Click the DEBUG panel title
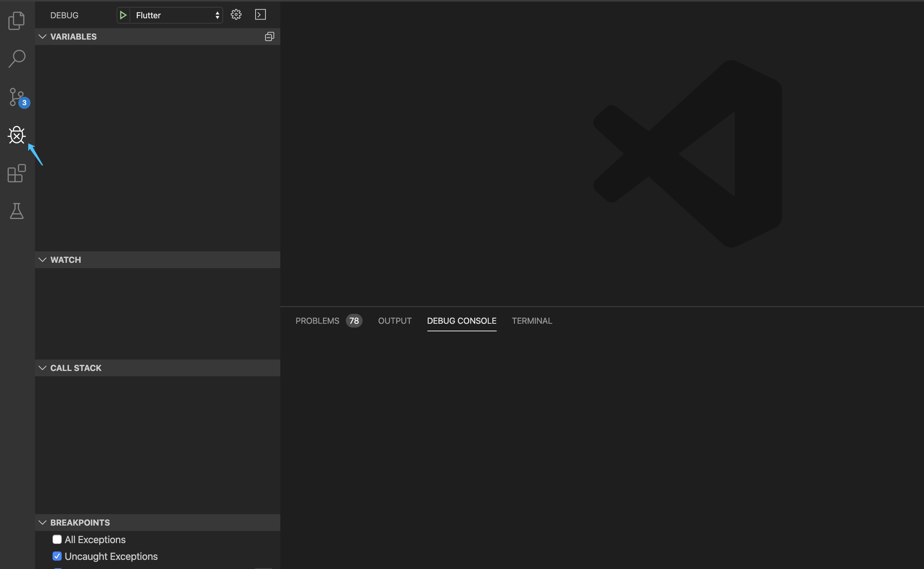This screenshot has width=924, height=569. tap(64, 15)
